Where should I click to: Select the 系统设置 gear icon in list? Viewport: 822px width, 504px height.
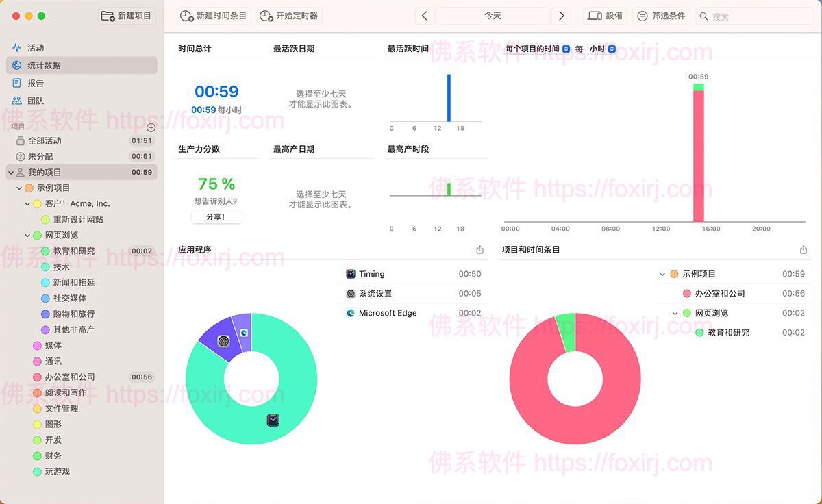point(351,294)
